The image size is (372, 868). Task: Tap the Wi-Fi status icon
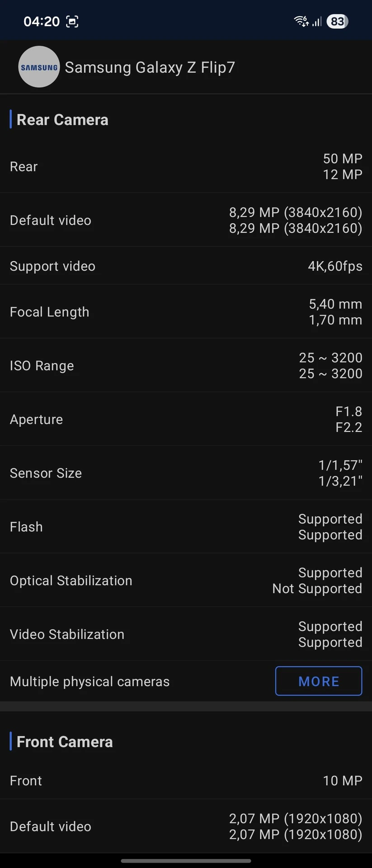pyautogui.click(x=301, y=21)
